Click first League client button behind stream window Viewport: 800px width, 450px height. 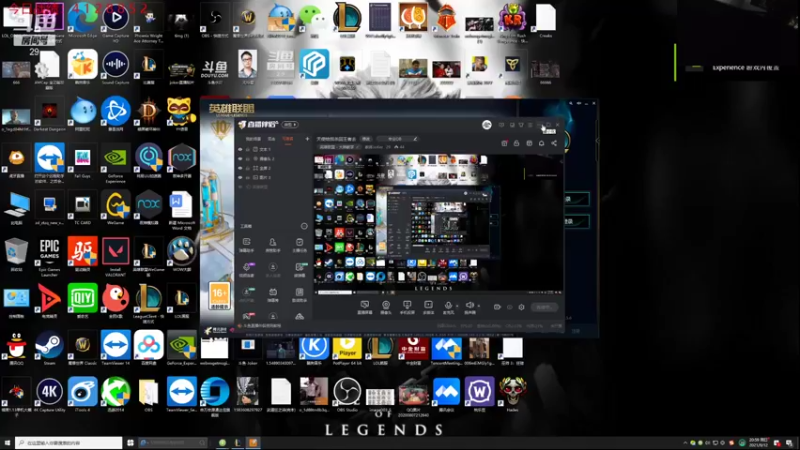coord(578,199)
